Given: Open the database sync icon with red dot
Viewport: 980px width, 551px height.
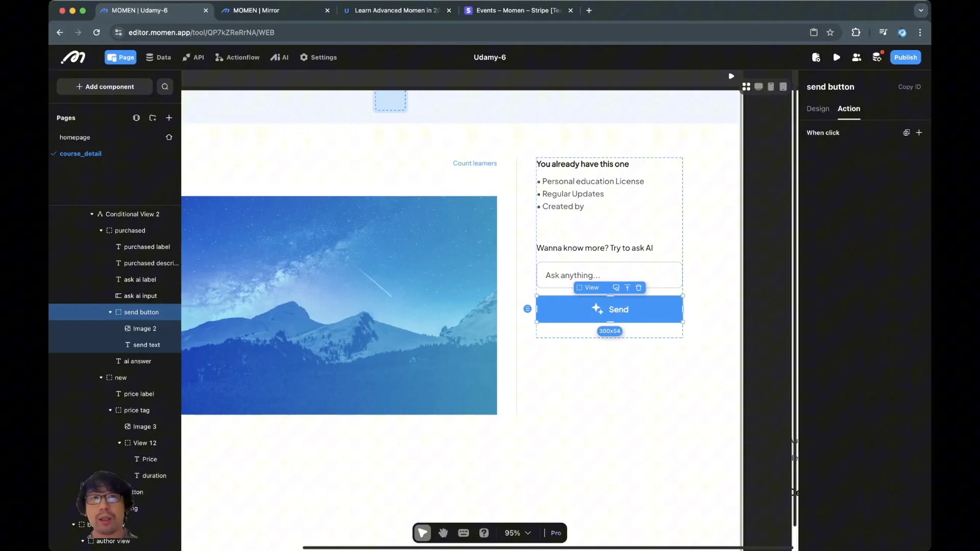Looking at the screenshot, I should tap(877, 57).
